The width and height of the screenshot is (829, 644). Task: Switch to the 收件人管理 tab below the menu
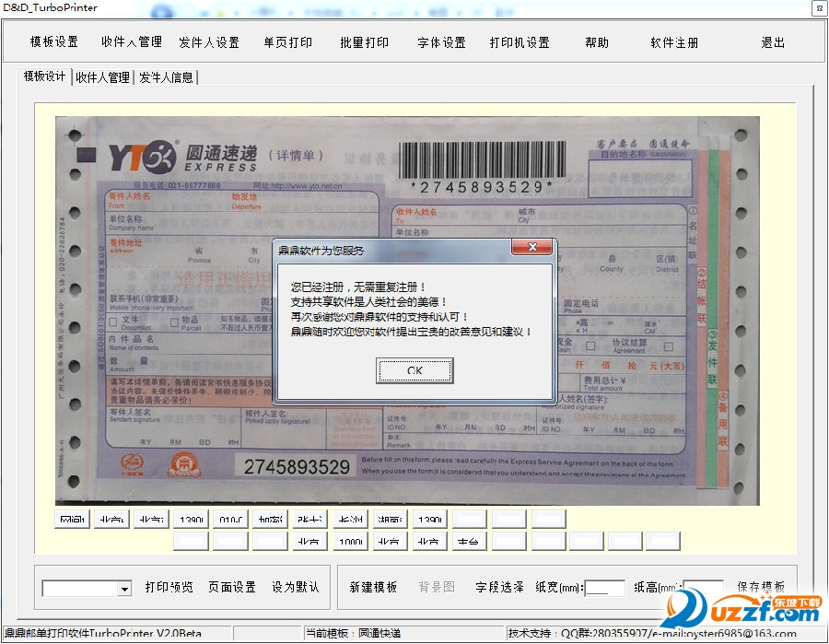(102, 77)
